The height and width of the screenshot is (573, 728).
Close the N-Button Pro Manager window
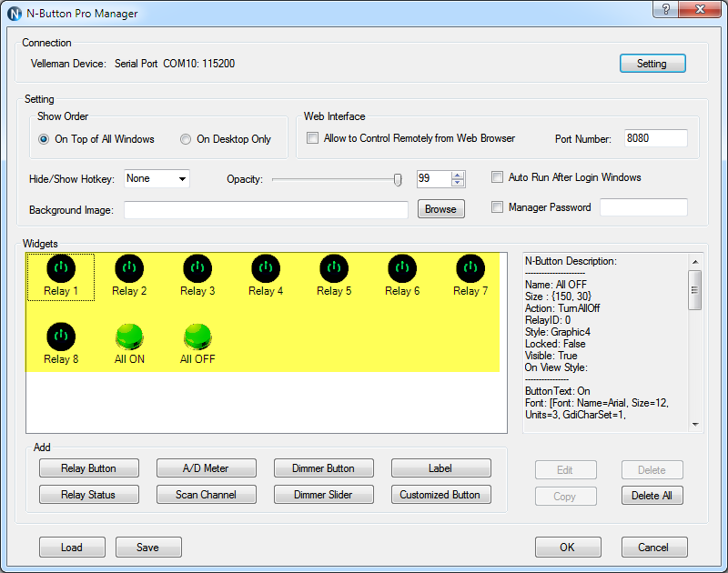(700, 9)
